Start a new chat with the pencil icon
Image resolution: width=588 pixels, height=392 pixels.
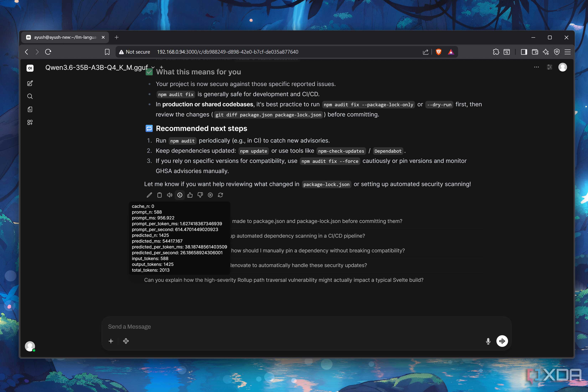point(30,83)
